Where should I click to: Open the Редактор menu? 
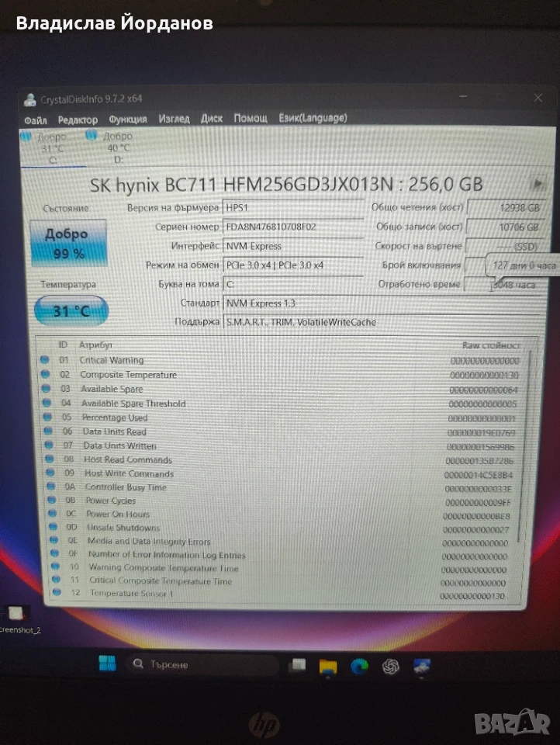point(78,120)
